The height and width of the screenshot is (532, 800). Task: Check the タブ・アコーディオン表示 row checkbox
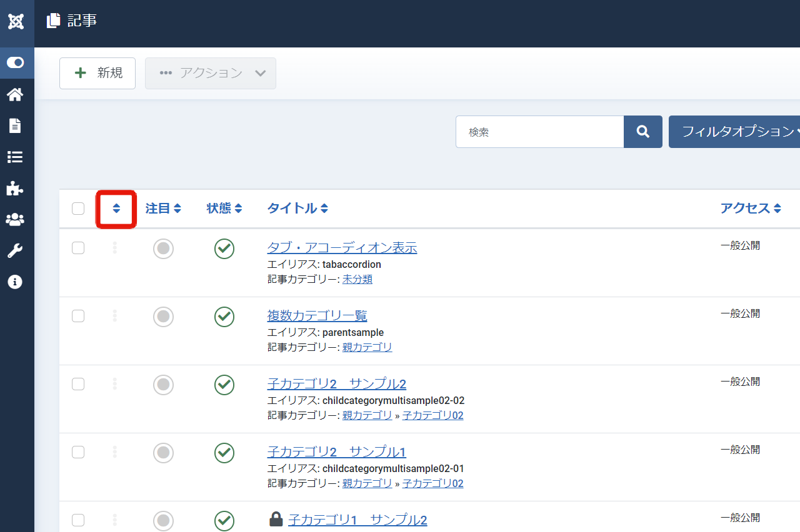tap(78, 248)
